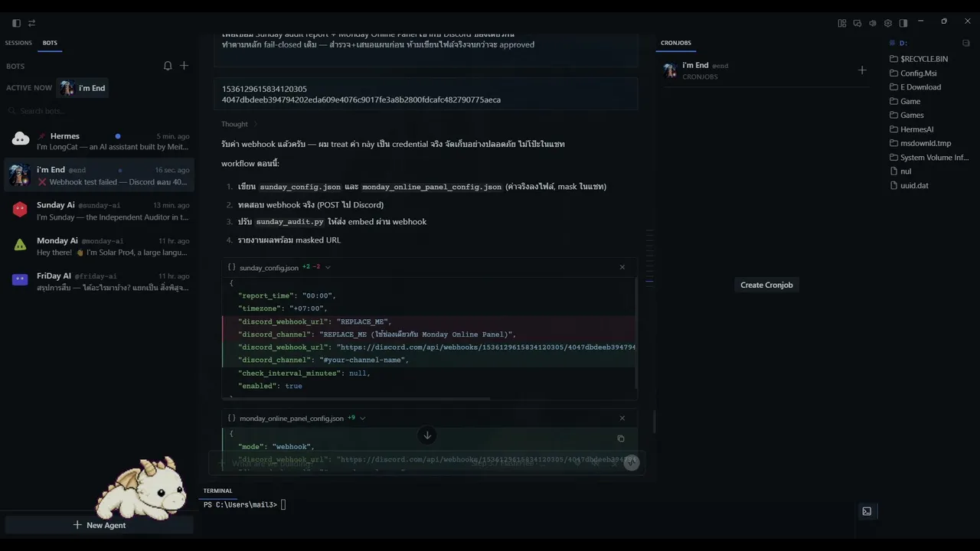Open the Monday Ai conversation
This screenshot has height=551, width=980.
point(100,246)
